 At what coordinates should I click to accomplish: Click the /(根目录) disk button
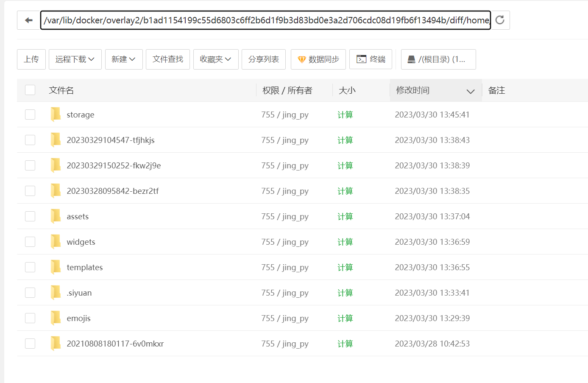[438, 59]
